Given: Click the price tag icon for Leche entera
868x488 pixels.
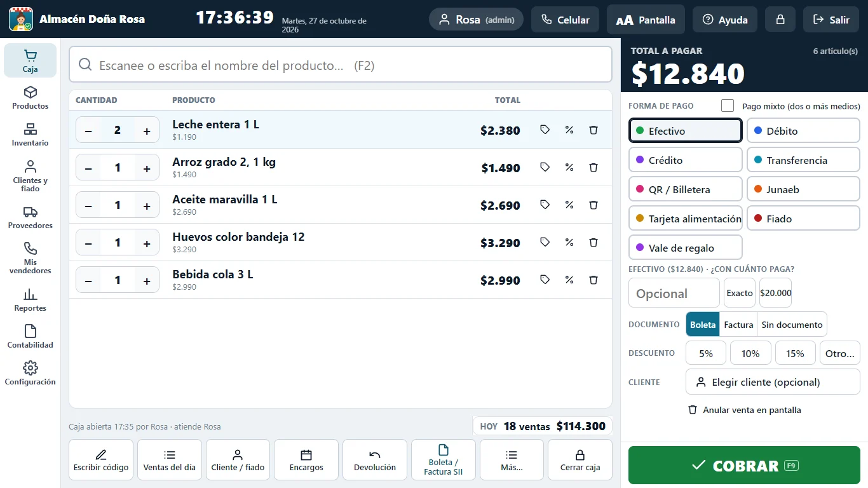Looking at the screenshot, I should [x=545, y=130].
